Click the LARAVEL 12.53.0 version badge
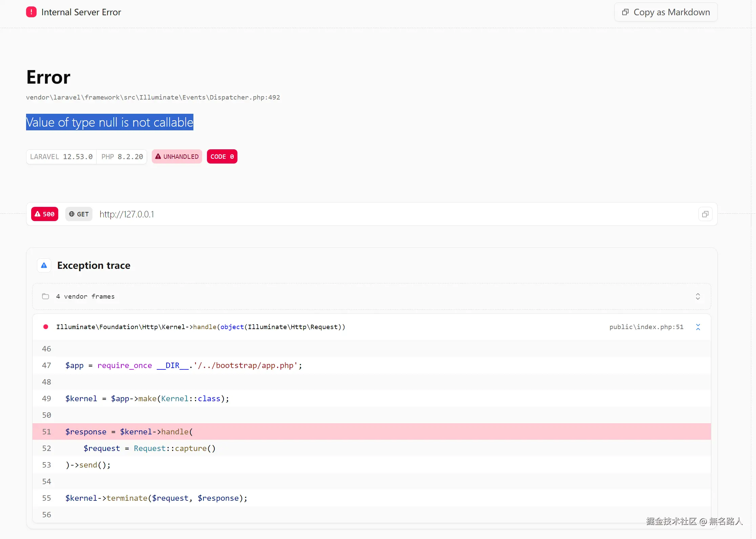756x539 pixels. [61, 157]
